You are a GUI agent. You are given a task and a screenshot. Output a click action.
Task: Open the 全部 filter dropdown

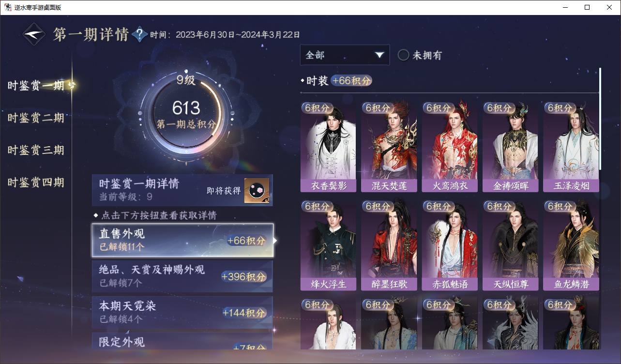tap(345, 55)
